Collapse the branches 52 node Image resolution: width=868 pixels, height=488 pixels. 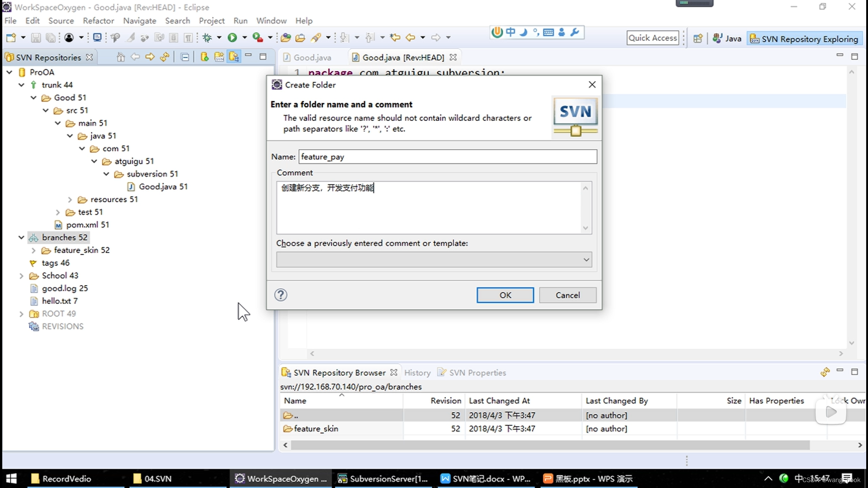pos(21,237)
